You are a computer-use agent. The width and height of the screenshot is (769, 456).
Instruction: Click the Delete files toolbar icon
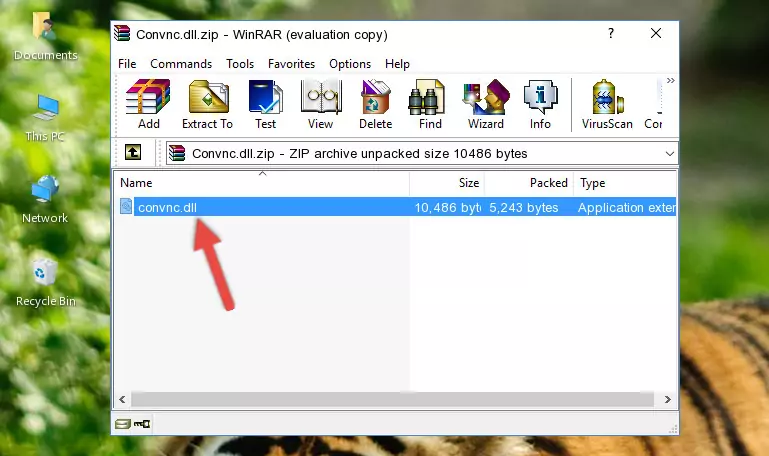376,104
